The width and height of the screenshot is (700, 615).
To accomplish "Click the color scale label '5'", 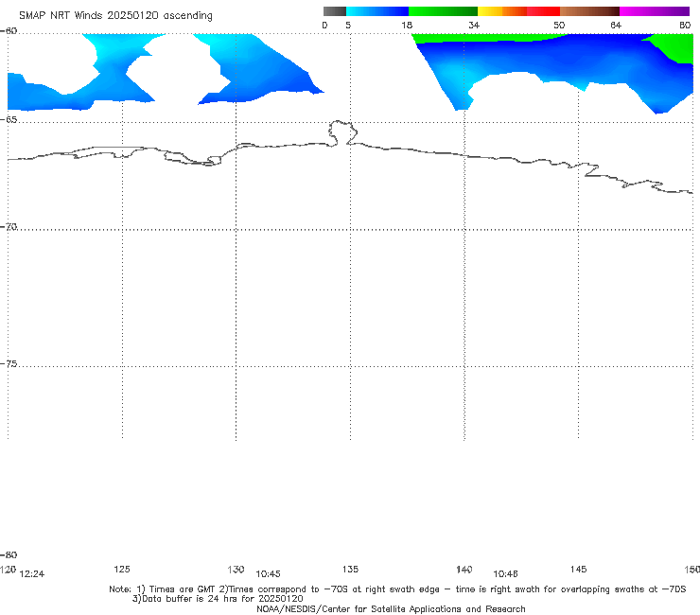I will click(348, 26).
